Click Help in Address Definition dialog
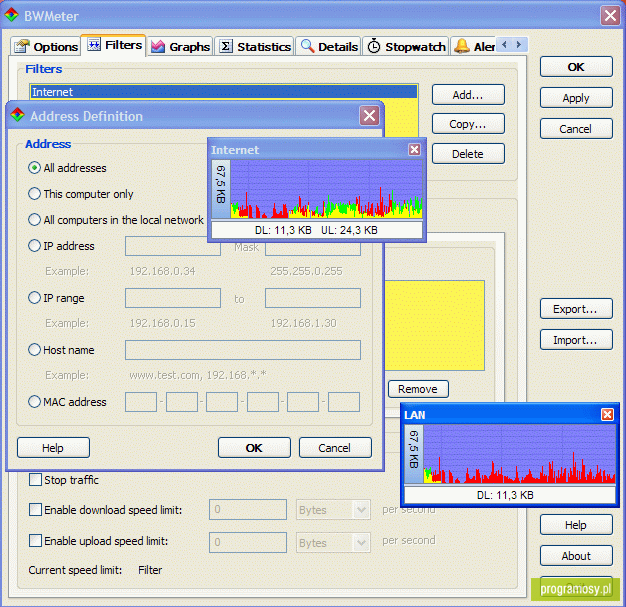Screen dimensions: 626x607 53,448
